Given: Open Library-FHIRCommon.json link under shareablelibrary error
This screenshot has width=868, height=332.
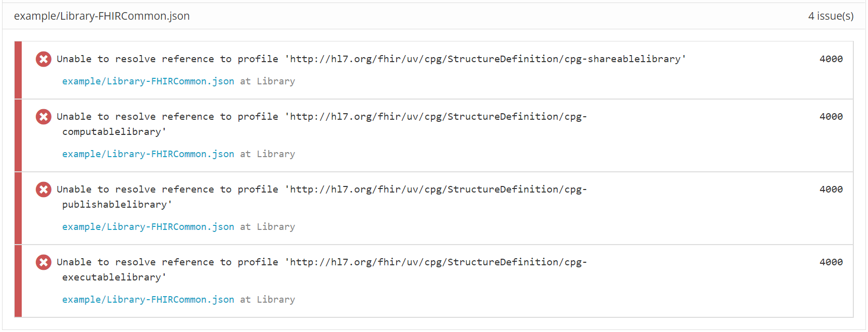Looking at the screenshot, I should pos(148,81).
